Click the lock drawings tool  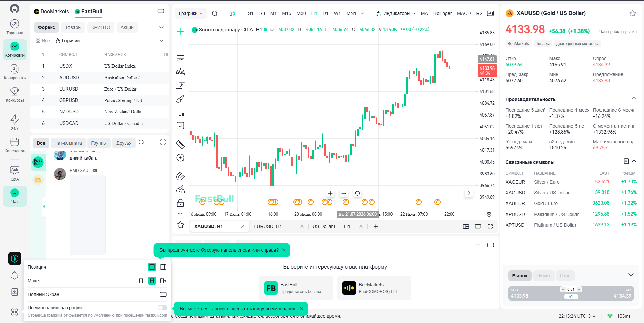[180, 203]
